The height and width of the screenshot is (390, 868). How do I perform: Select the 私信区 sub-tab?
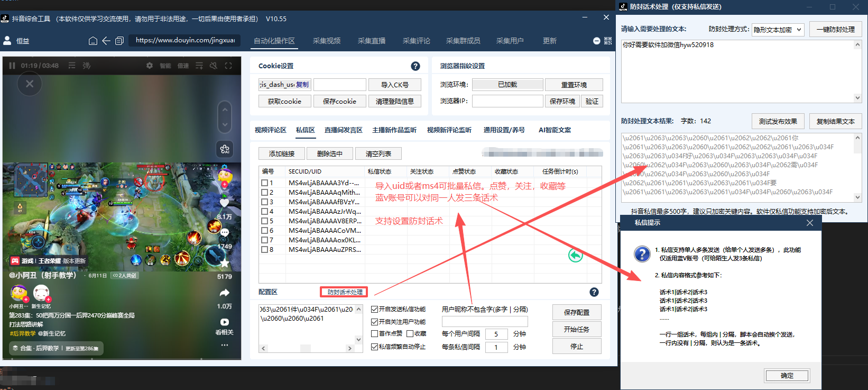point(305,130)
